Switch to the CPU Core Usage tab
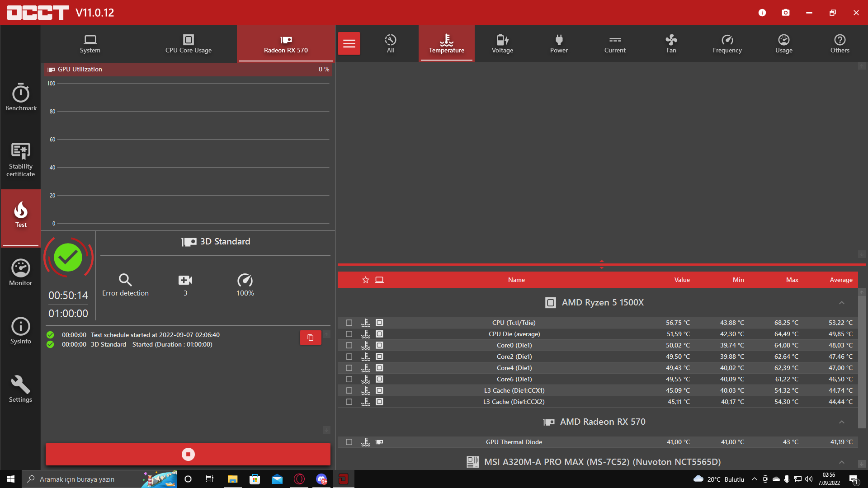The width and height of the screenshot is (868, 488). (189, 43)
